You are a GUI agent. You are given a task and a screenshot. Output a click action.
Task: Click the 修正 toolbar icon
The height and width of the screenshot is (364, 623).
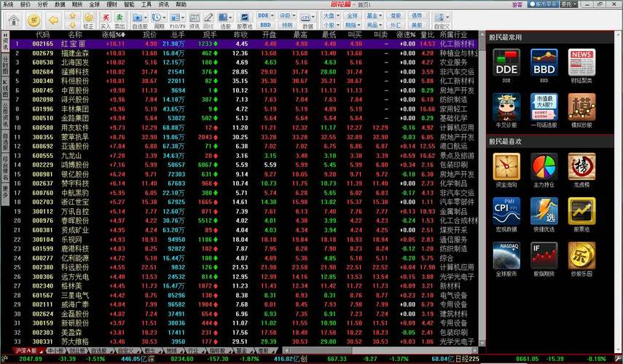coord(89,20)
